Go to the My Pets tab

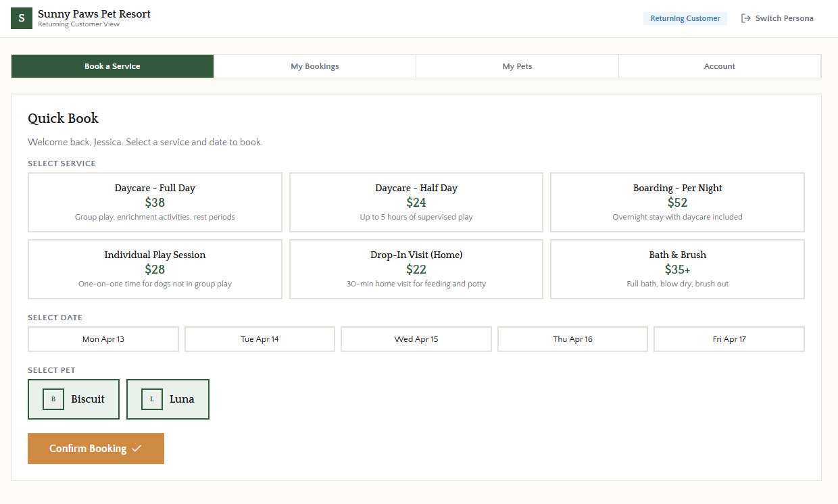[x=517, y=66]
